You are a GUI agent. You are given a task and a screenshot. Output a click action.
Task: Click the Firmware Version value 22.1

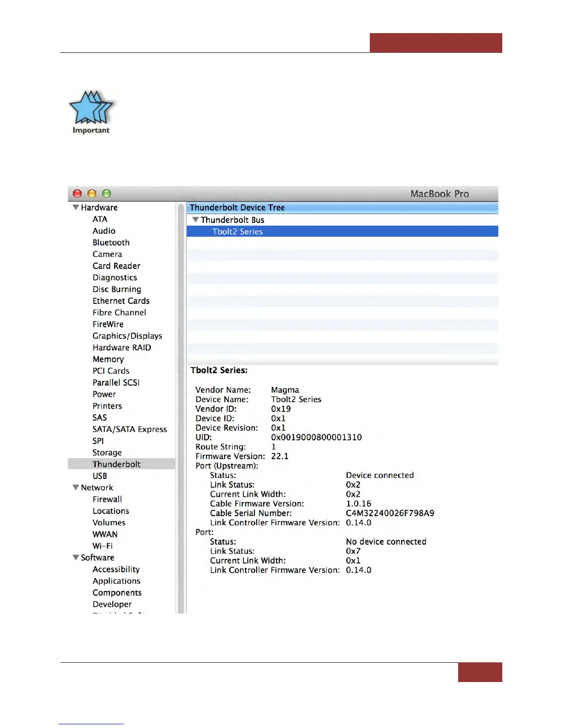pyautogui.click(x=280, y=456)
